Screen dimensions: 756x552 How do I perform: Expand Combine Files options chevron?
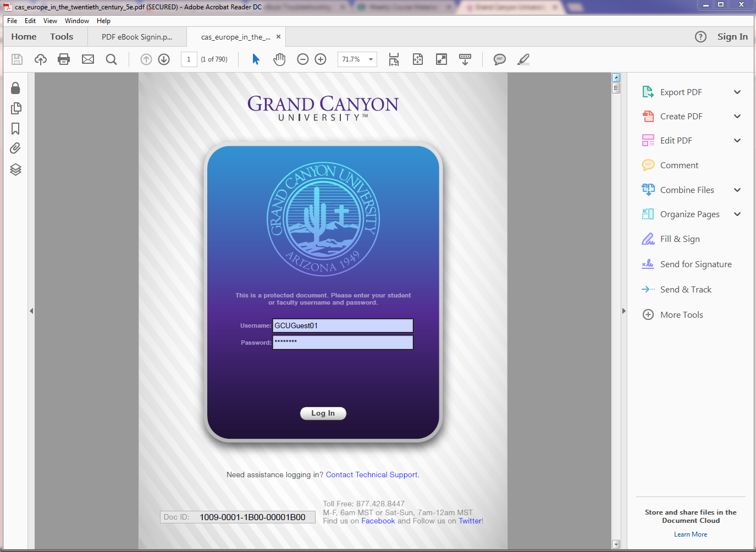point(737,190)
